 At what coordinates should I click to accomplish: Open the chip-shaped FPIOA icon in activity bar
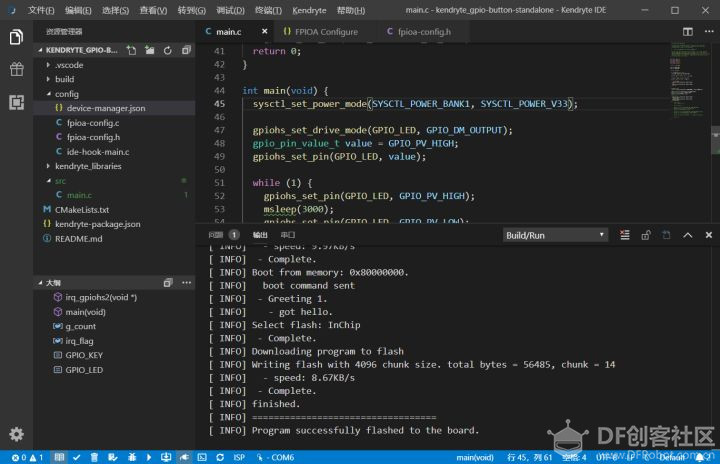(x=17, y=102)
